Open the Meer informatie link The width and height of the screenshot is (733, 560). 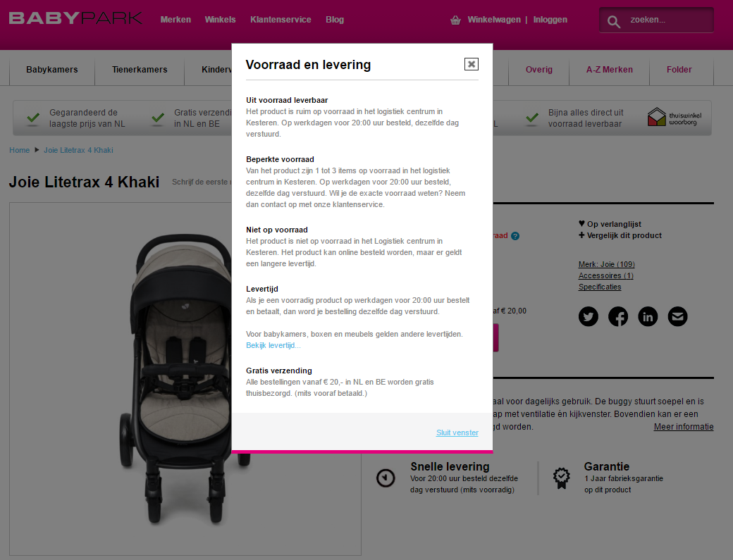point(684,427)
